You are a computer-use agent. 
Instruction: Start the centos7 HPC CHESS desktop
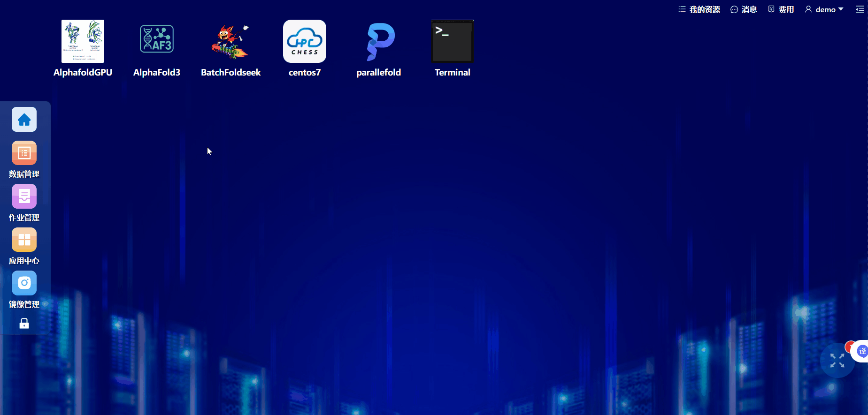pos(305,41)
